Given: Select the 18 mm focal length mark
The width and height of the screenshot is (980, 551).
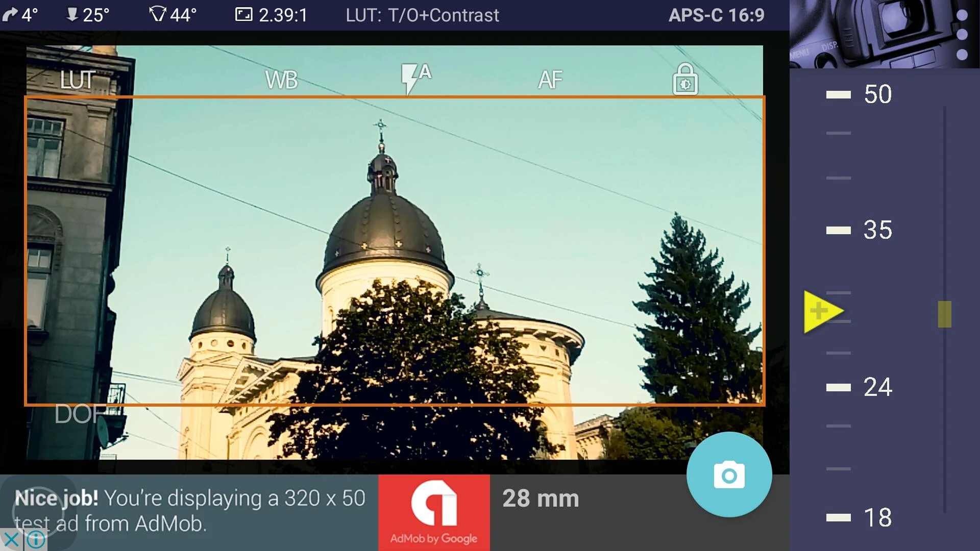Looking at the screenshot, I should pyautogui.click(x=859, y=517).
